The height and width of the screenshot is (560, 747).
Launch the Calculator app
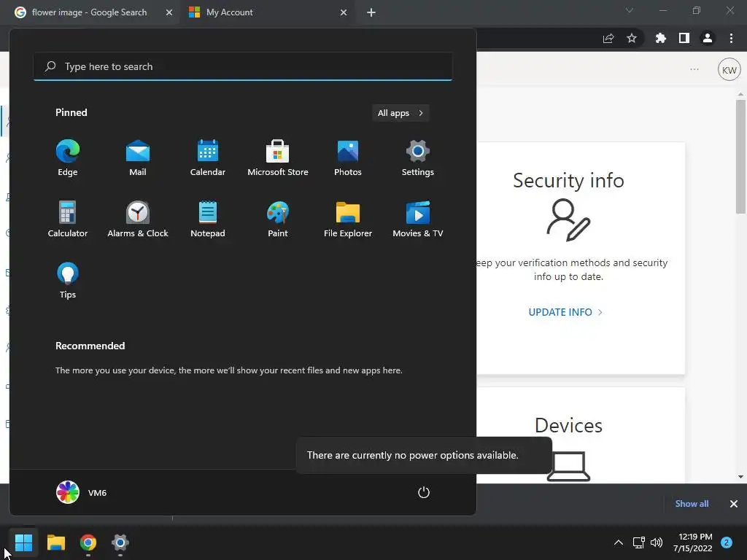[68, 219]
